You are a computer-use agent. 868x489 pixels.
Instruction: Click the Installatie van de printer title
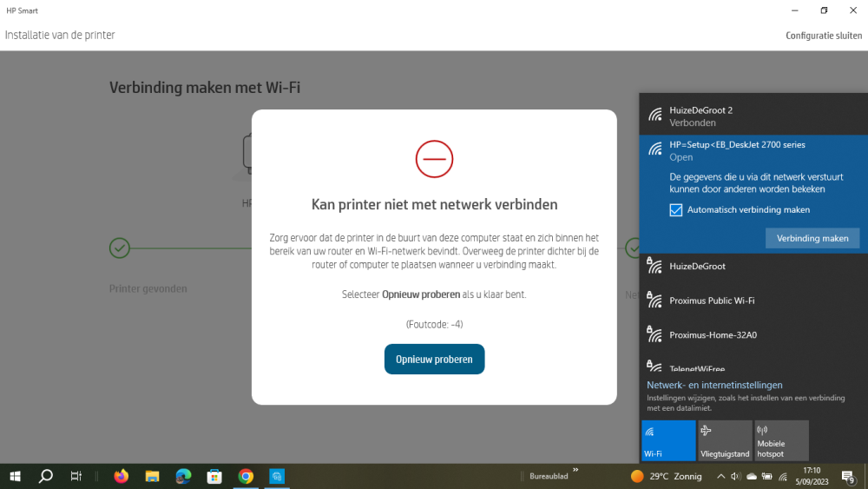click(60, 35)
